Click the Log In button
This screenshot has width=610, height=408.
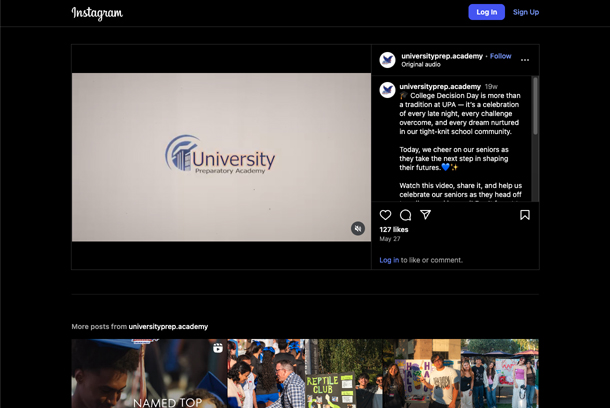point(486,12)
